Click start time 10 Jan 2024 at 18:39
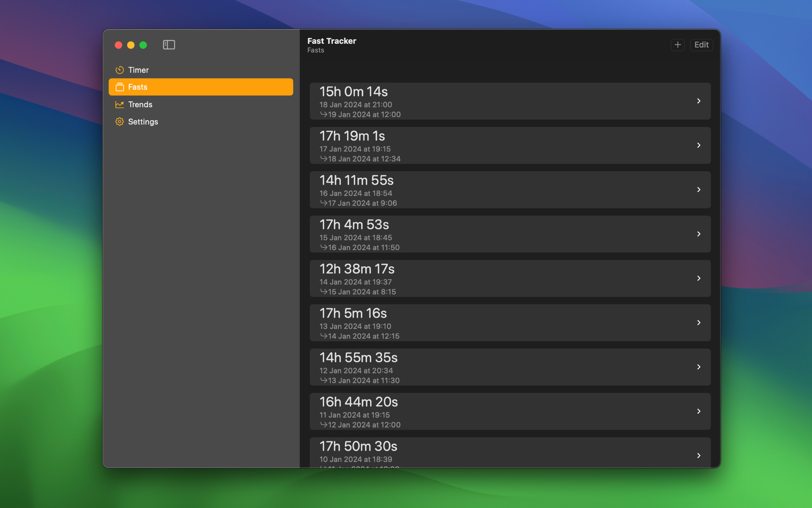This screenshot has width=812, height=508. pyautogui.click(x=356, y=459)
